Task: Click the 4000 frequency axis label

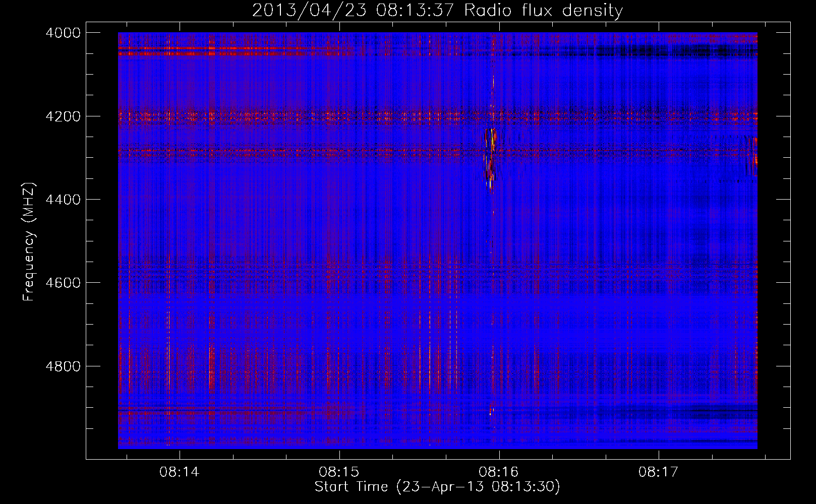Action: pyautogui.click(x=63, y=33)
